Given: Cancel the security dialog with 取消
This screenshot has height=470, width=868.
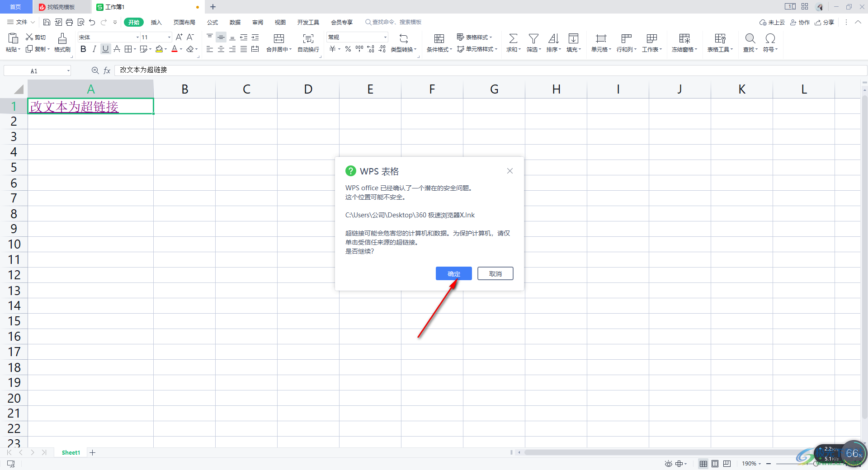Looking at the screenshot, I should tap(495, 273).
